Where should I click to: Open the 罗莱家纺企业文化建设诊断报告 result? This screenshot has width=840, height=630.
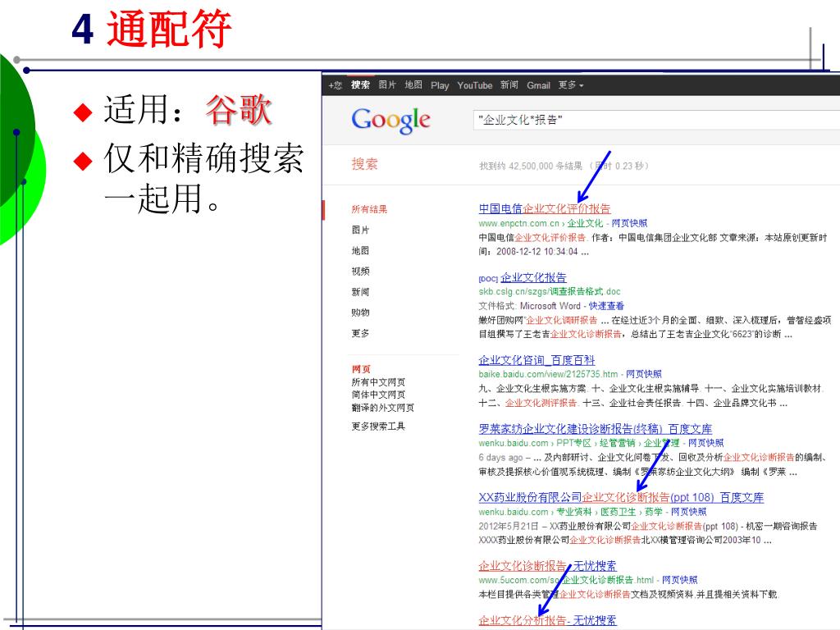pyautogui.click(x=596, y=428)
